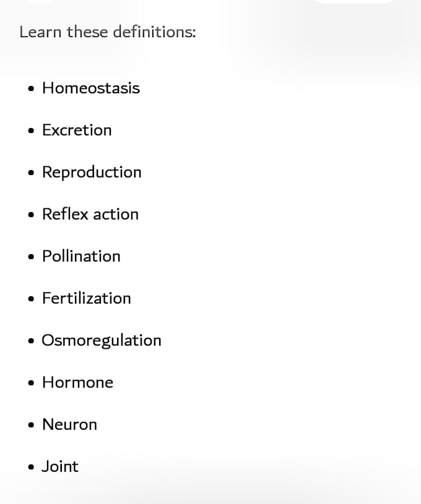Select the Homeostasis list item
The image size is (421, 504).
coord(91,88)
